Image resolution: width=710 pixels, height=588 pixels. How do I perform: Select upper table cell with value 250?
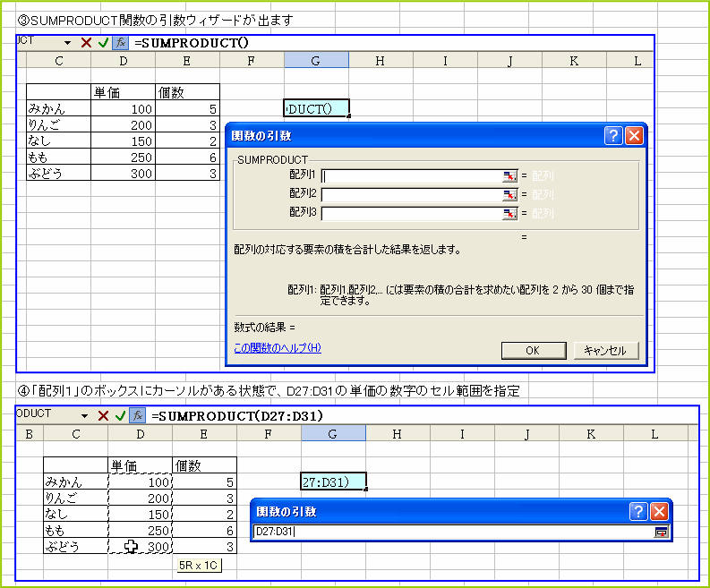coord(124,157)
